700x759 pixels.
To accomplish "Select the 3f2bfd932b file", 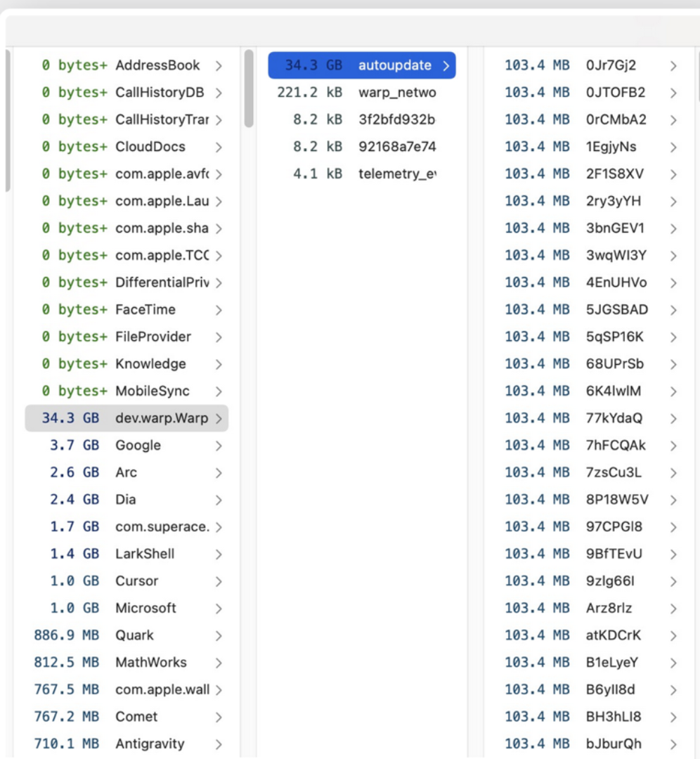I will tap(396, 119).
